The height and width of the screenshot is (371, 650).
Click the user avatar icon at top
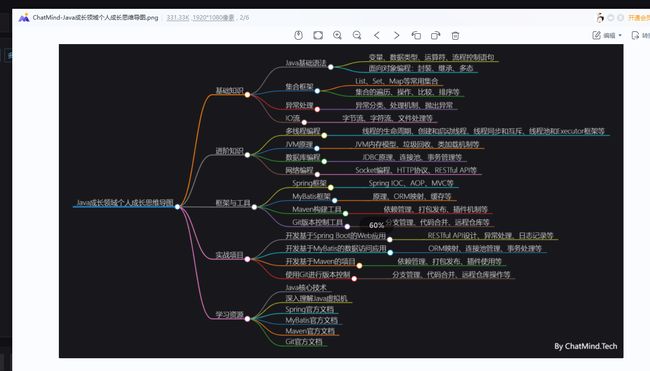pyautogui.click(x=600, y=17)
